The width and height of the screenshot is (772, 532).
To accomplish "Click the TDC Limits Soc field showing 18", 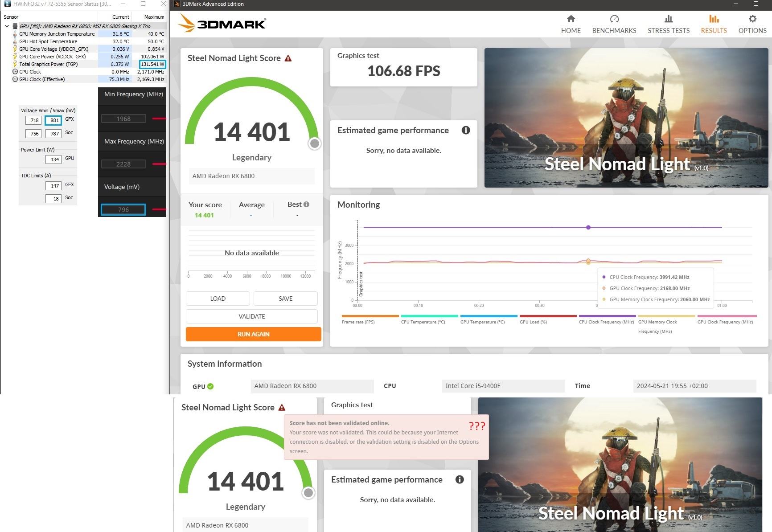I will 53,199.
